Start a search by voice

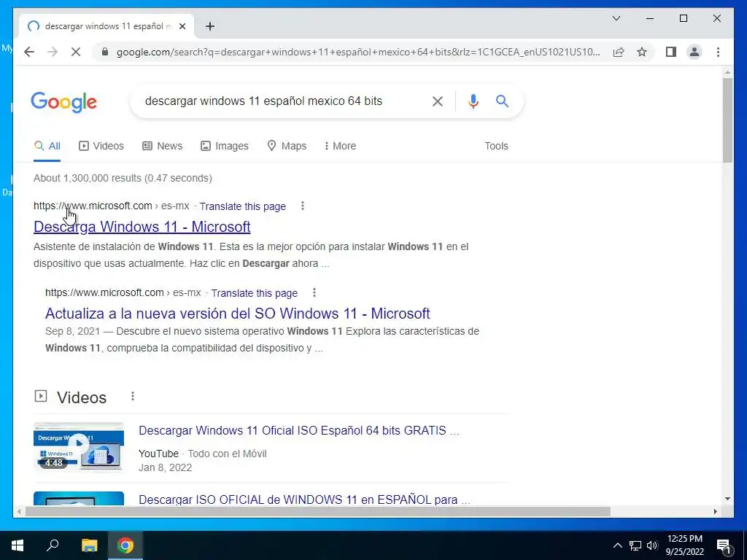tap(473, 101)
